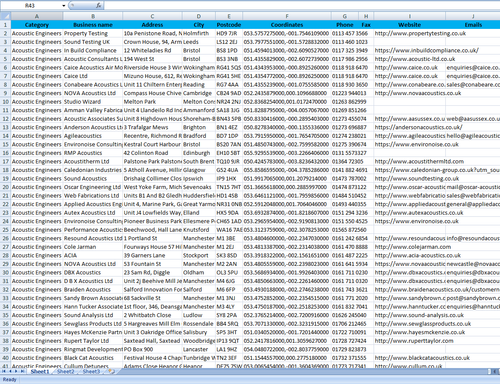Select column F header
This screenshot has height=384, width=500.
pos(287,16)
